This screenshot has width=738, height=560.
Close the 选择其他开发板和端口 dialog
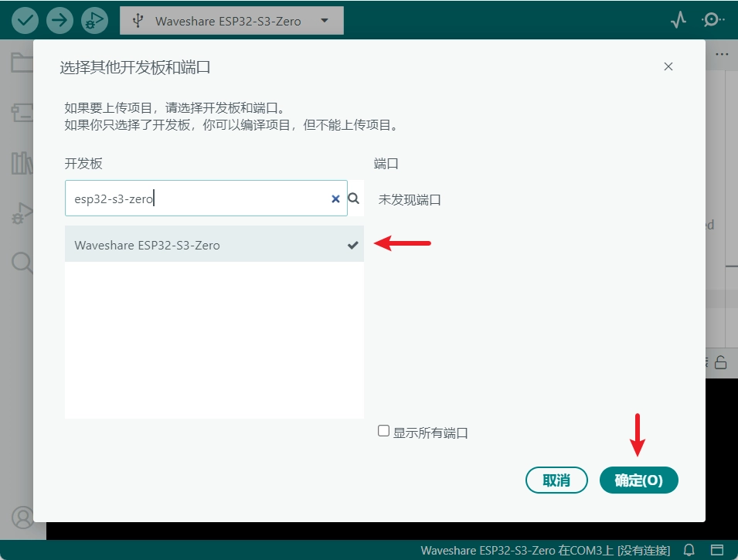[668, 66]
